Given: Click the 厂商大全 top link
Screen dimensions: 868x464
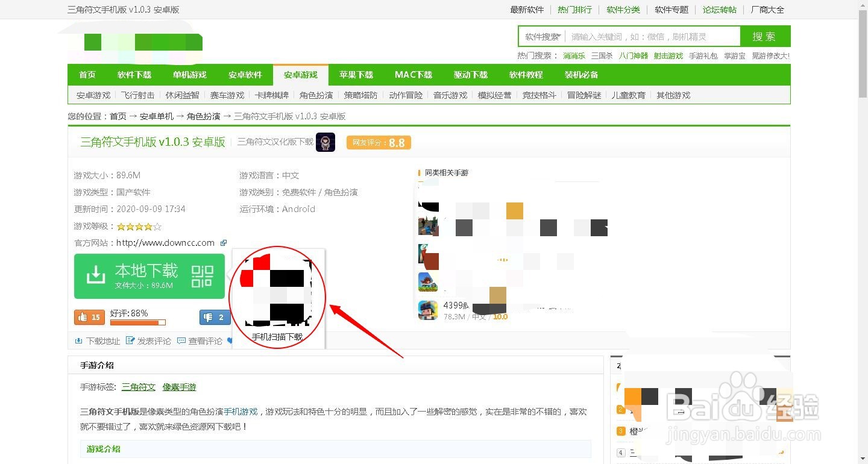Looking at the screenshot, I should point(768,10).
